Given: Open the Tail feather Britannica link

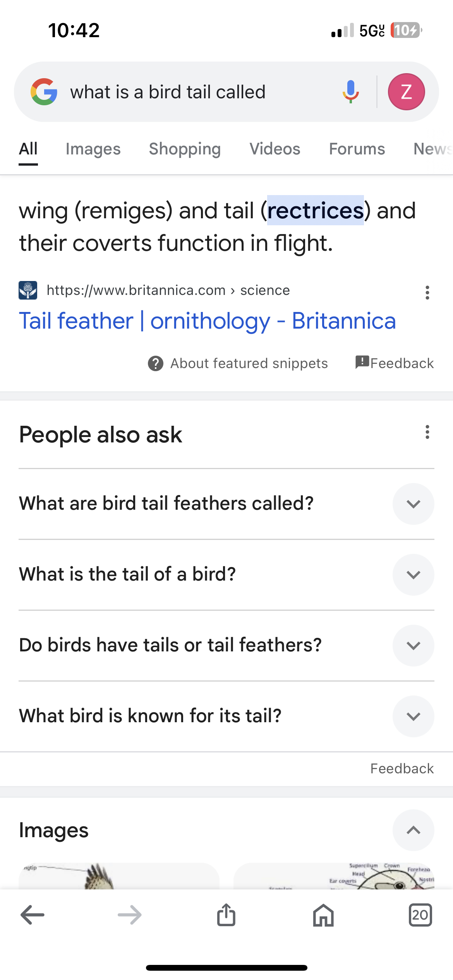Looking at the screenshot, I should 207,321.
